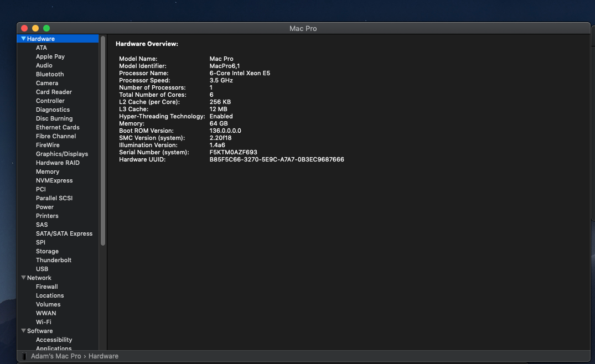Viewport: 595px width, 364px height.
Task: Click the sidebar vertical scrollbar
Action: coord(103,141)
